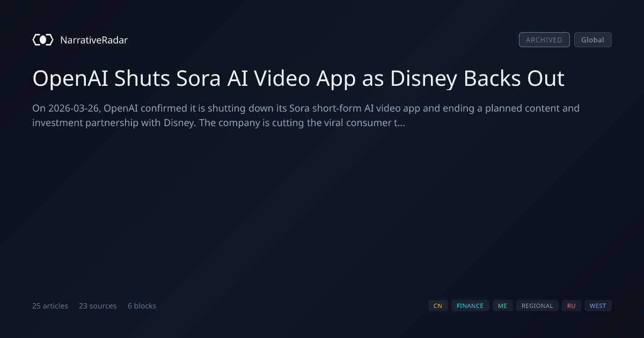Click the word OpenAI in summary paragraph
Screen dimensions: 644x338
[121, 108]
